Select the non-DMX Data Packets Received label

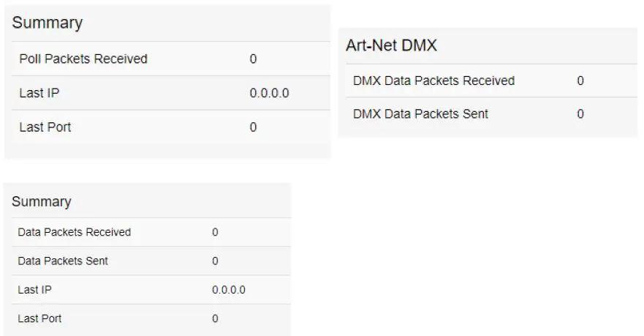[x=74, y=232]
